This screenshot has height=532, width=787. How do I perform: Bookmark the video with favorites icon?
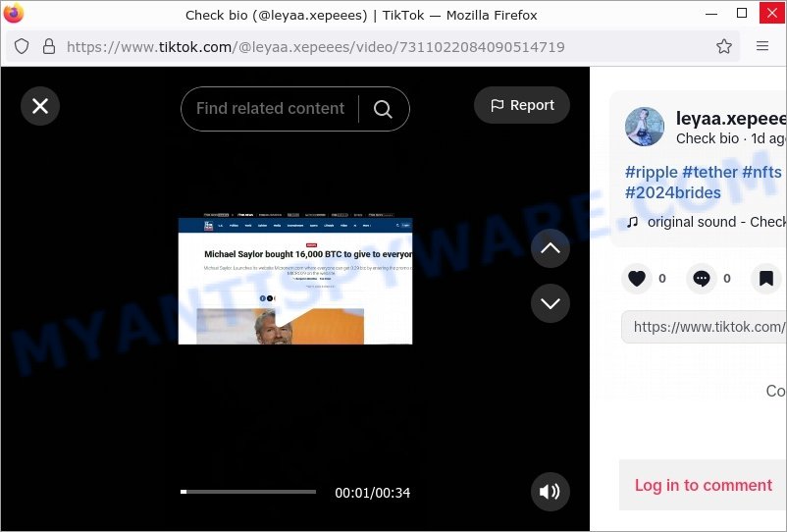click(x=766, y=278)
